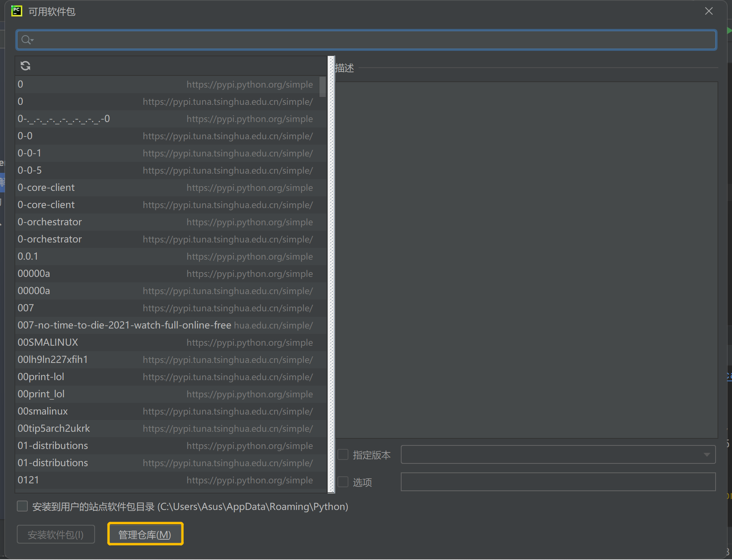Click the options text input field

click(558, 482)
